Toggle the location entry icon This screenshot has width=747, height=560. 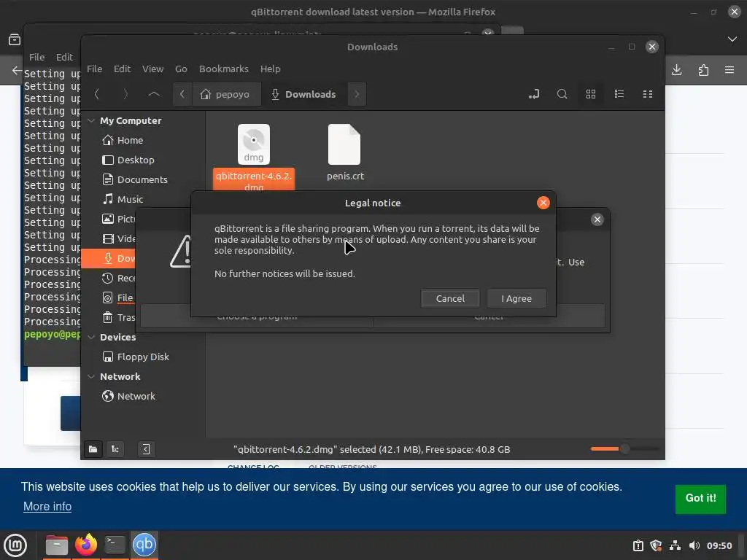tap(533, 94)
